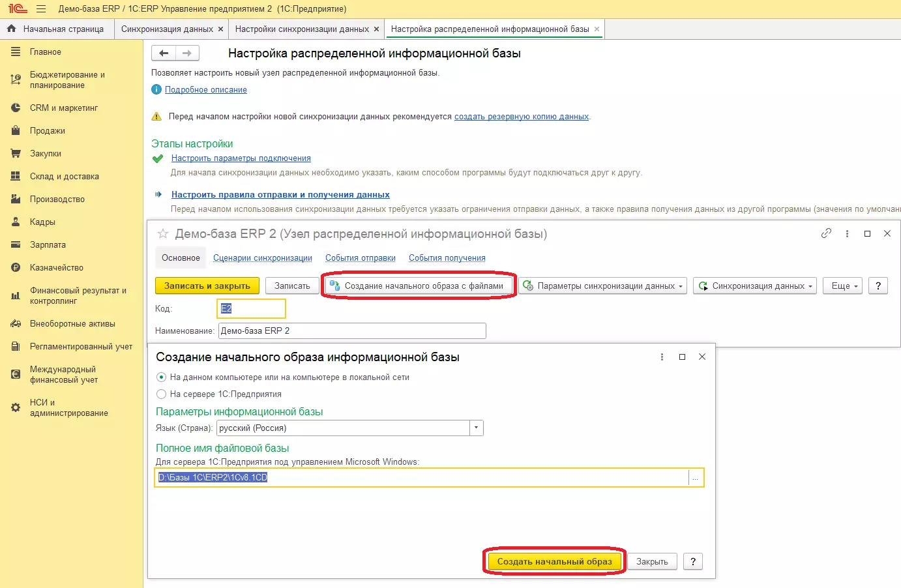Click Создать начальный образ button
Screen dimensions: 901x588
pos(555,562)
